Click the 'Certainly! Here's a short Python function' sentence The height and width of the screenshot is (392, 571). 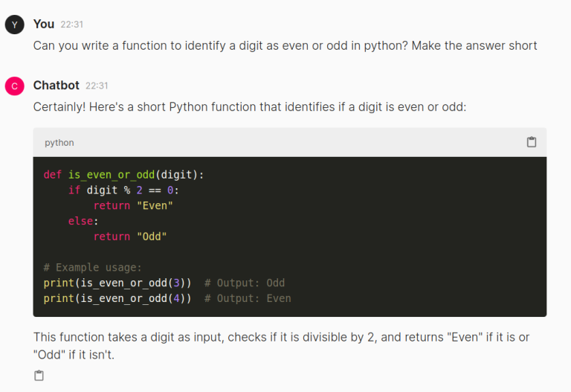[249, 107]
